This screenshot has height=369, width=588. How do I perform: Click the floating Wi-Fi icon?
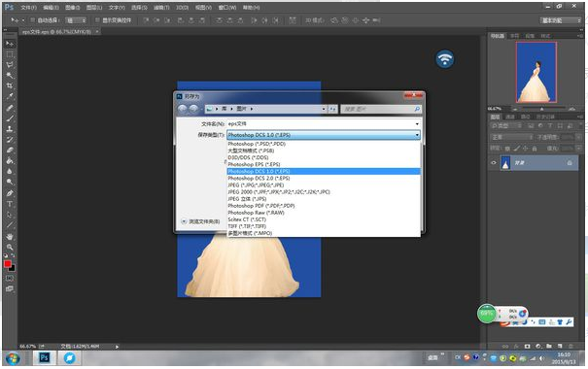pos(445,59)
